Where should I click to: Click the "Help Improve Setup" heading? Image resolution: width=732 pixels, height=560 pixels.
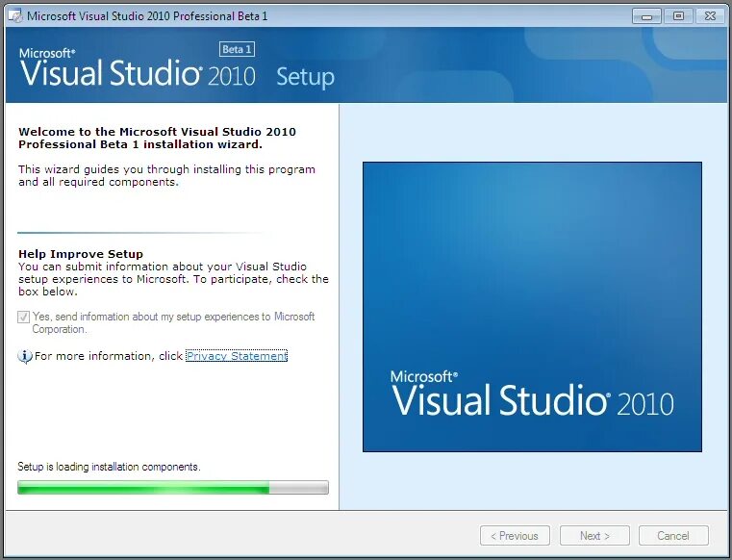[x=81, y=254]
